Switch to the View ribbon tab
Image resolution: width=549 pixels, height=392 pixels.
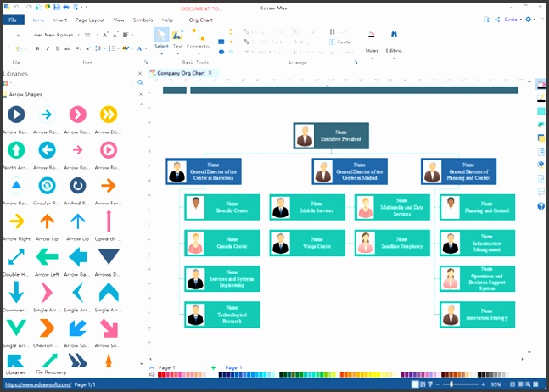click(119, 20)
